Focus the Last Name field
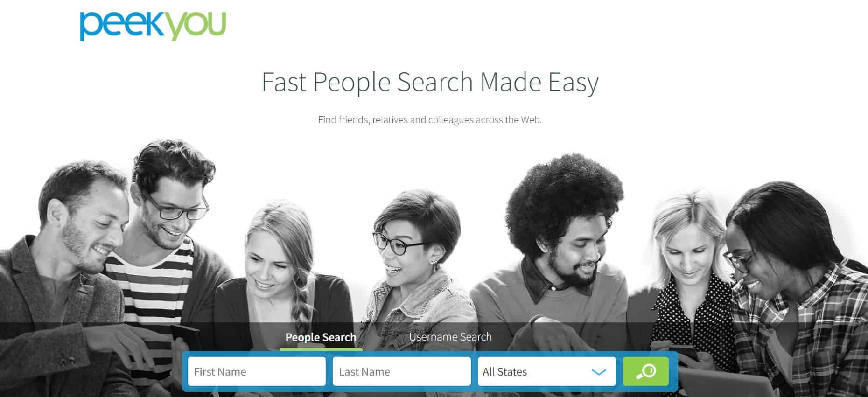 click(401, 371)
